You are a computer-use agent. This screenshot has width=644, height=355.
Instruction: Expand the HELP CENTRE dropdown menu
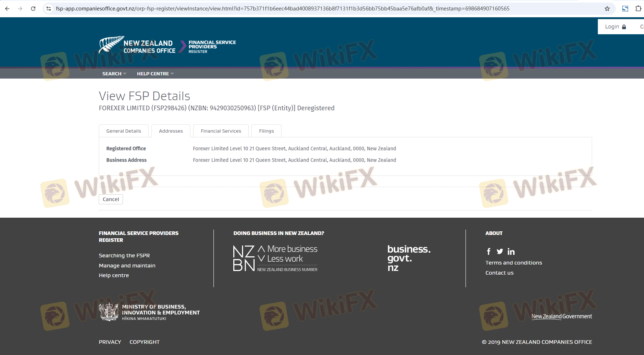155,74
